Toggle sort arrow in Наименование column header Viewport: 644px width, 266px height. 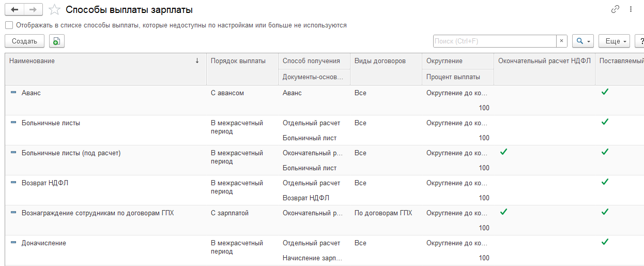(197, 61)
